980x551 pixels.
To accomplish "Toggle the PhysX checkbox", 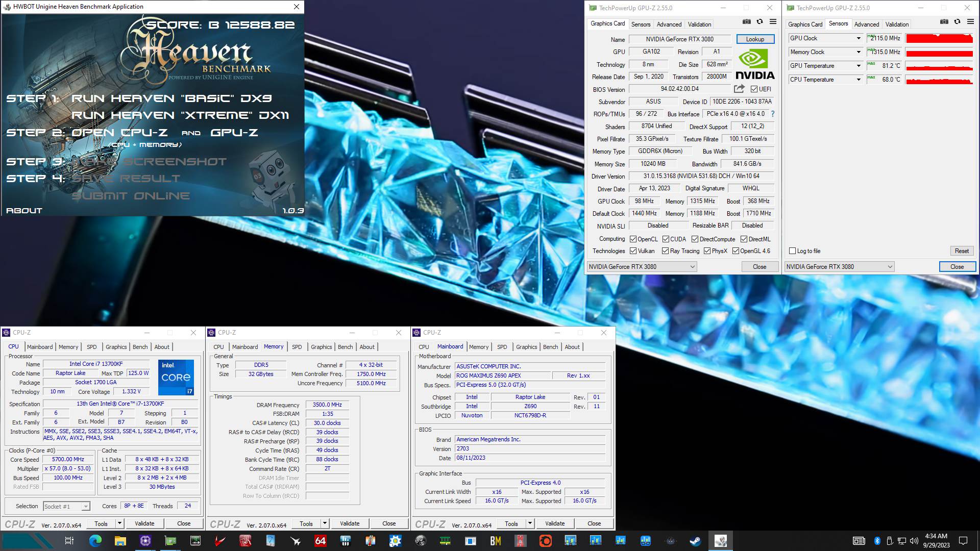I will [x=707, y=251].
